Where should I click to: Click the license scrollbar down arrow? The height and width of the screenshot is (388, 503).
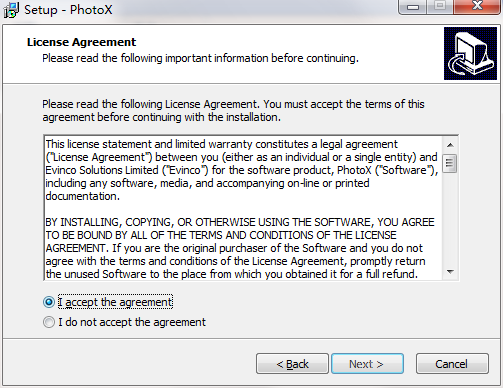pyautogui.click(x=450, y=272)
